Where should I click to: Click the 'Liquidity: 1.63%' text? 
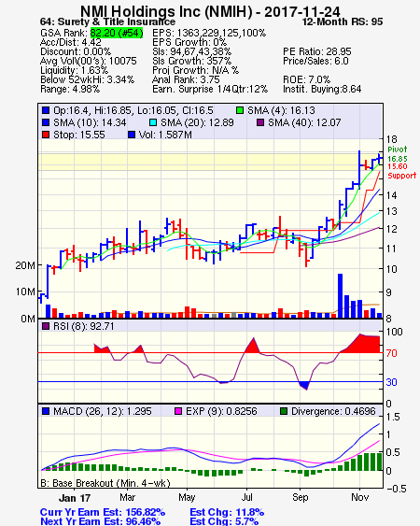(74, 70)
